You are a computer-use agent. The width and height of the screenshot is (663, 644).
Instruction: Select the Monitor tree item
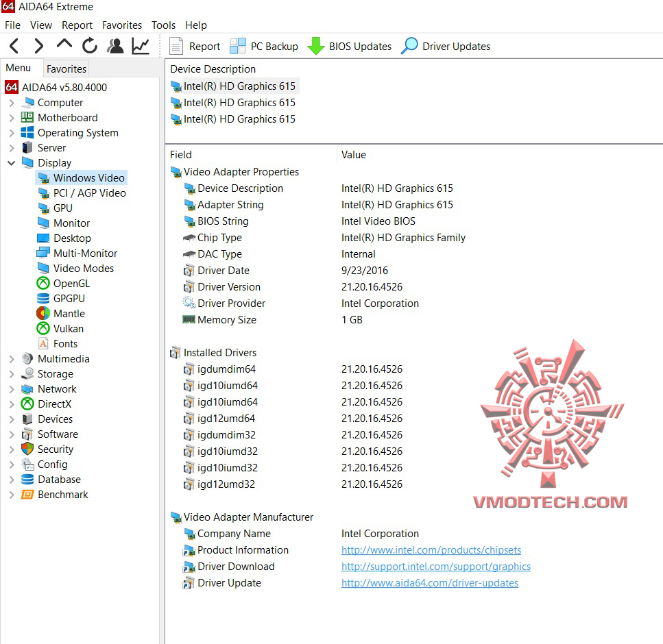[64, 223]
